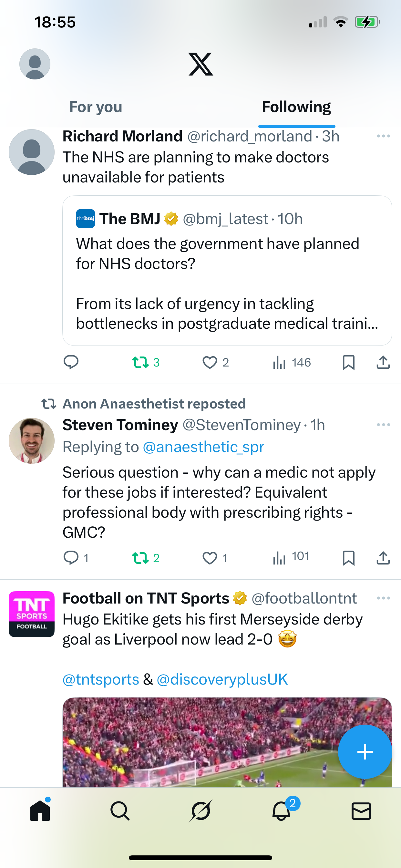Bookmark Richard Morland's post
Screen dimensions: 401x868
(348, 363)
